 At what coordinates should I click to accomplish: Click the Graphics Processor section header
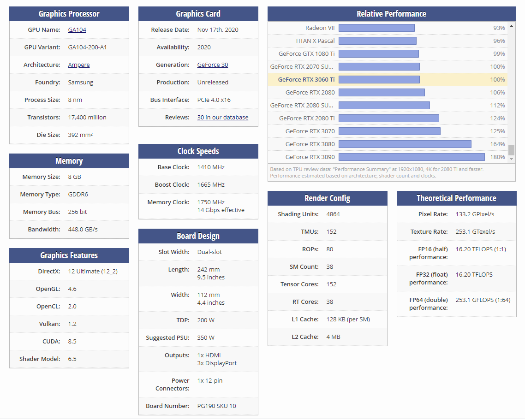point(69,14)
